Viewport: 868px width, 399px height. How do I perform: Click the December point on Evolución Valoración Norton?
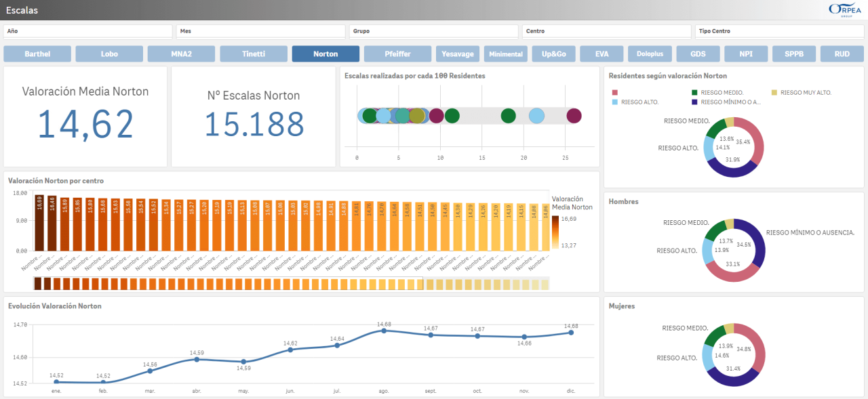point(572,333)
